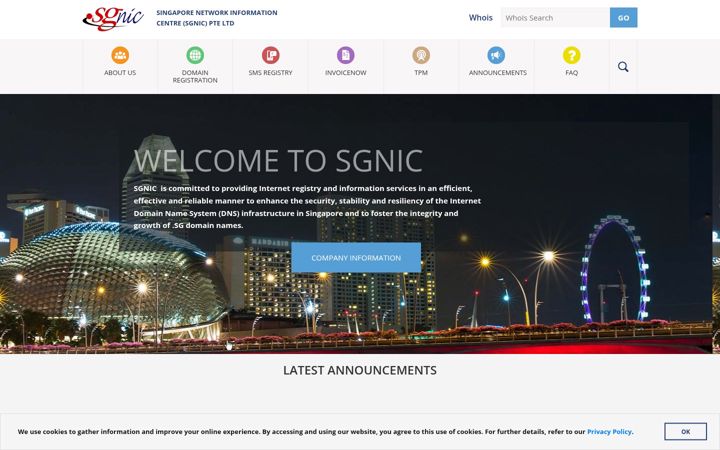Viewport: 720px width, 450px height.
Task: Click 'Singapore Network Information Centre' header text
Action: point(217,18)
